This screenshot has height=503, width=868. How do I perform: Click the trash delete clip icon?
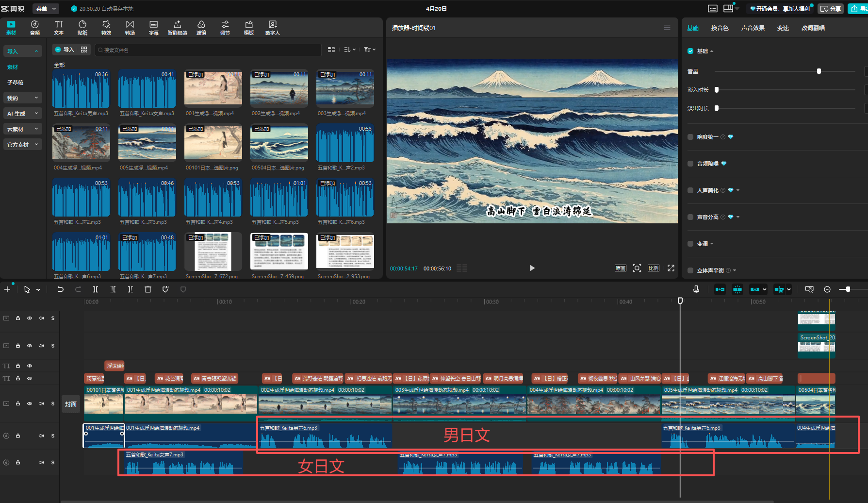(x=148, y=289)
